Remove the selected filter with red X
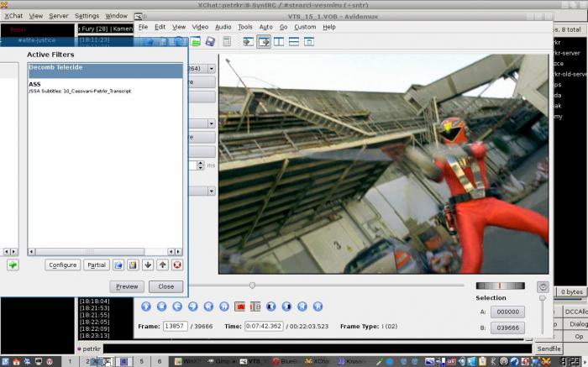Screen dimensions: 588x367 click(177, 265)
